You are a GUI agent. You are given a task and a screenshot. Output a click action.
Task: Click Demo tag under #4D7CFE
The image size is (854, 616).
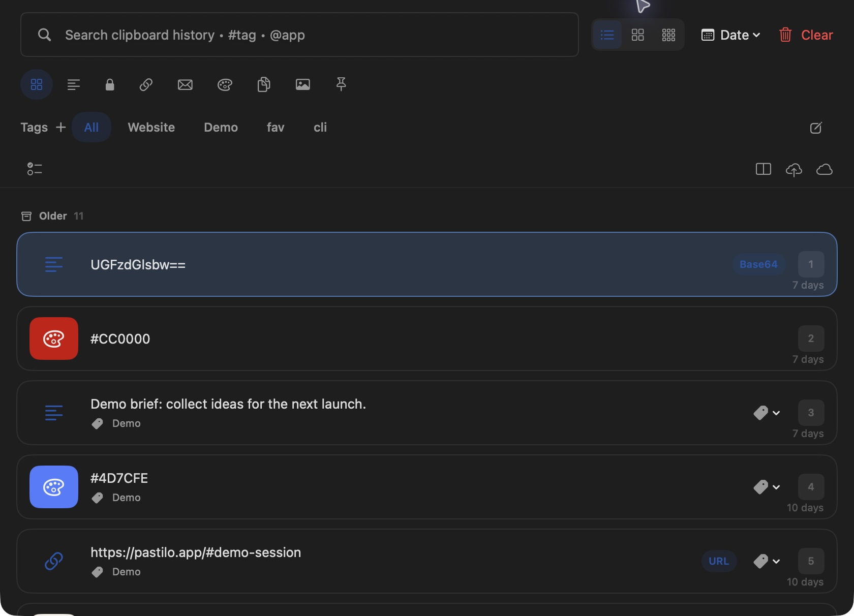coord(116,498)
